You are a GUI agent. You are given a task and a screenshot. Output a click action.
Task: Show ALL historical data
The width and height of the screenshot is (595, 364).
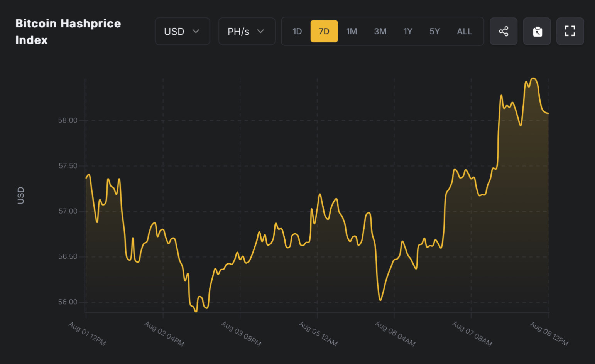coord(464,31)
